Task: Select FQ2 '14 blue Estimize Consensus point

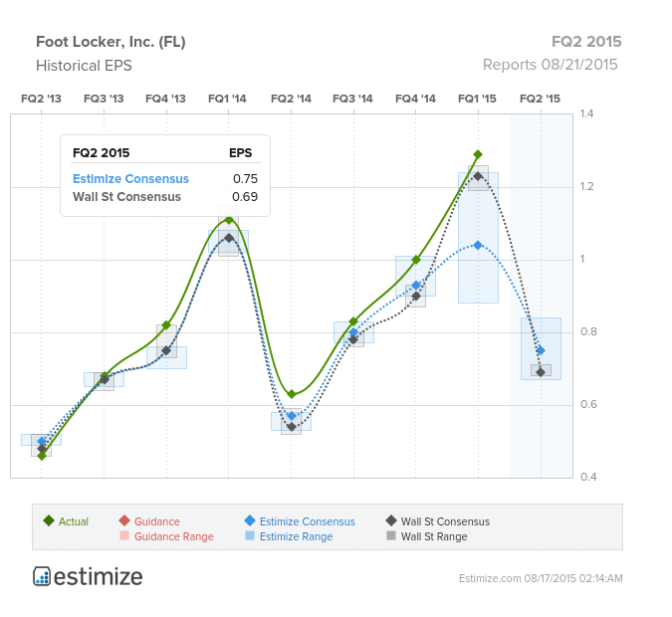Action: click(x=292, y=416)
